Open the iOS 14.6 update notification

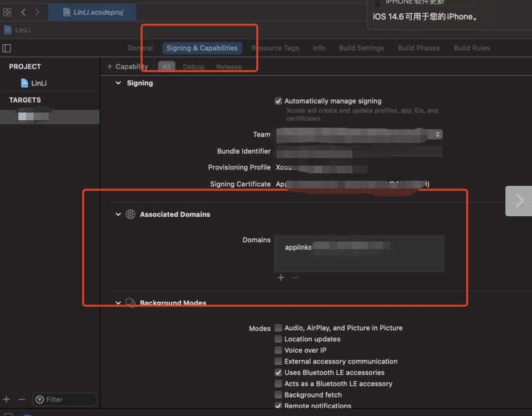point(449,15)
